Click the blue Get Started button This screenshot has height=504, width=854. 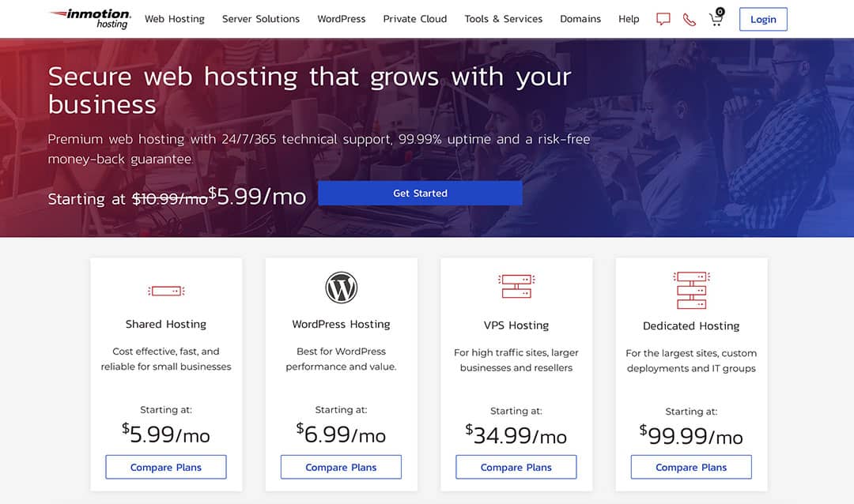420,193
